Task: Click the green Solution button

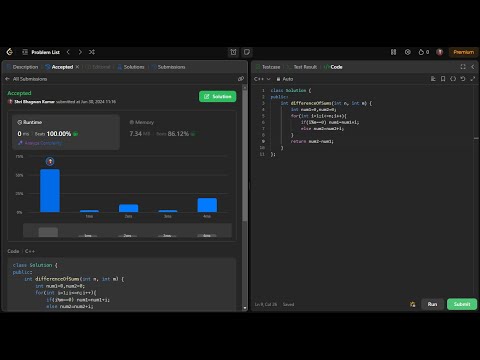Action: (218, 96)
